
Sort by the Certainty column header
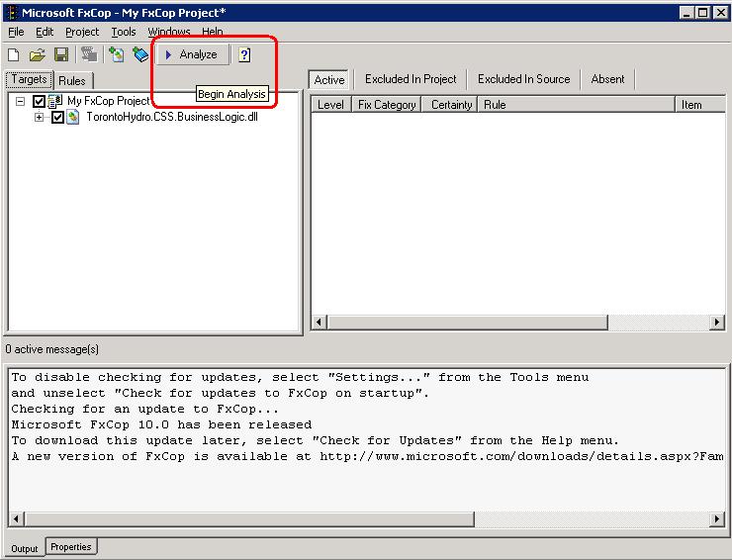(450, 105)
